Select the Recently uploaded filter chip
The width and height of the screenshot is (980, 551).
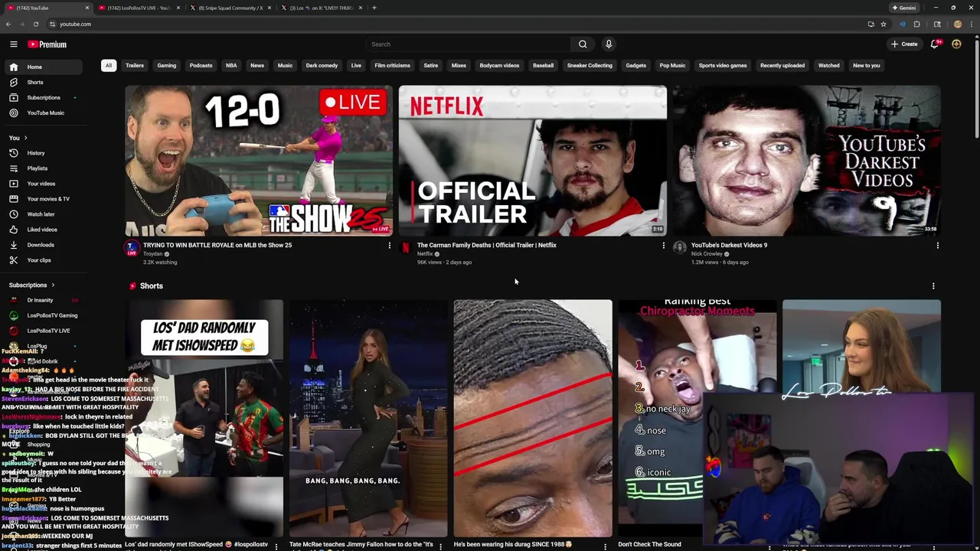pos(782,66)
